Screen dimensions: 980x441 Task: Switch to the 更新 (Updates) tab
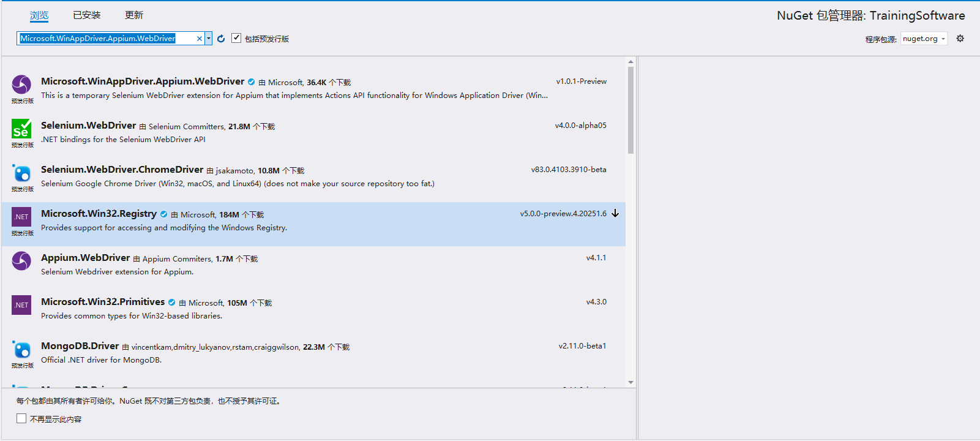point(134,15)
